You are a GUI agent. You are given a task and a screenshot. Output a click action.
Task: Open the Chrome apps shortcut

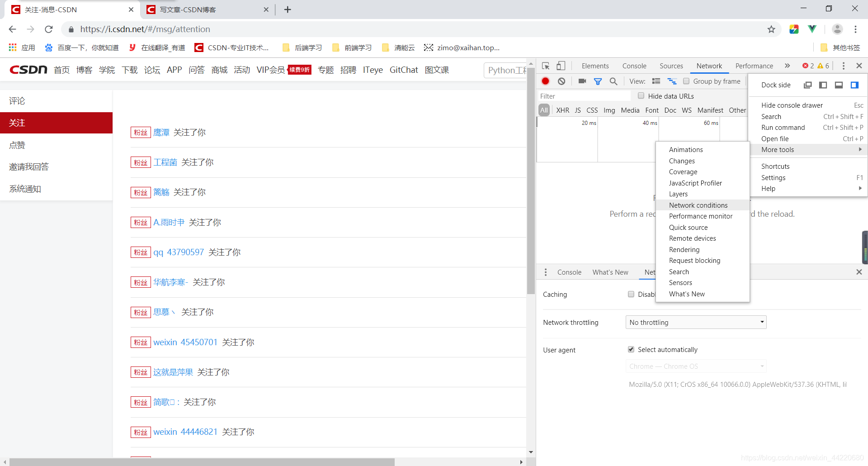click(x=22, y=48)
